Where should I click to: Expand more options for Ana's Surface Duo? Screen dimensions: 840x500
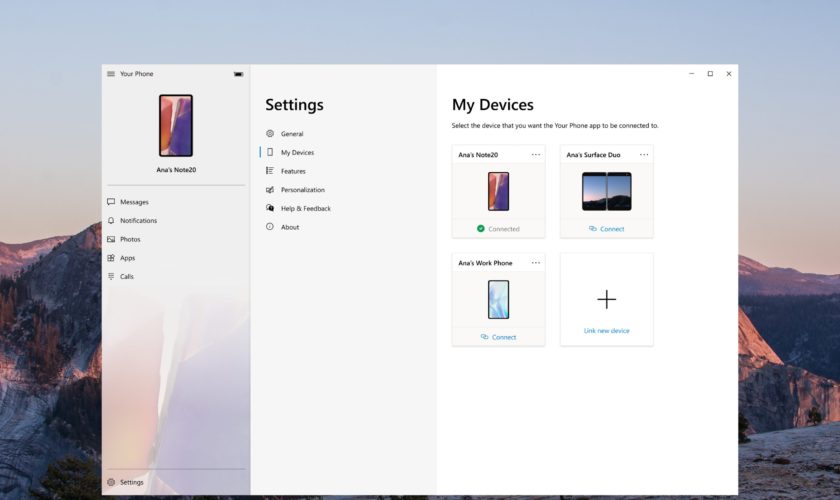pyautogui.click(x=644, y=155)
